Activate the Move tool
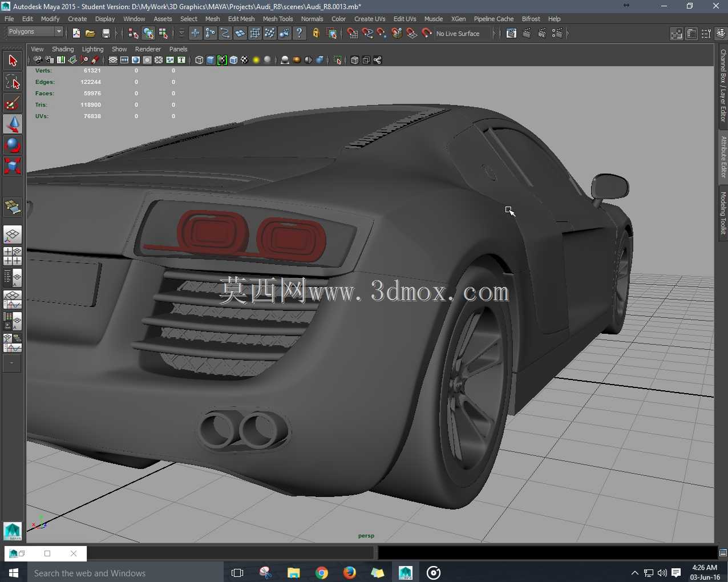Screen dimensions: 728x582 (x=13, y=124)
